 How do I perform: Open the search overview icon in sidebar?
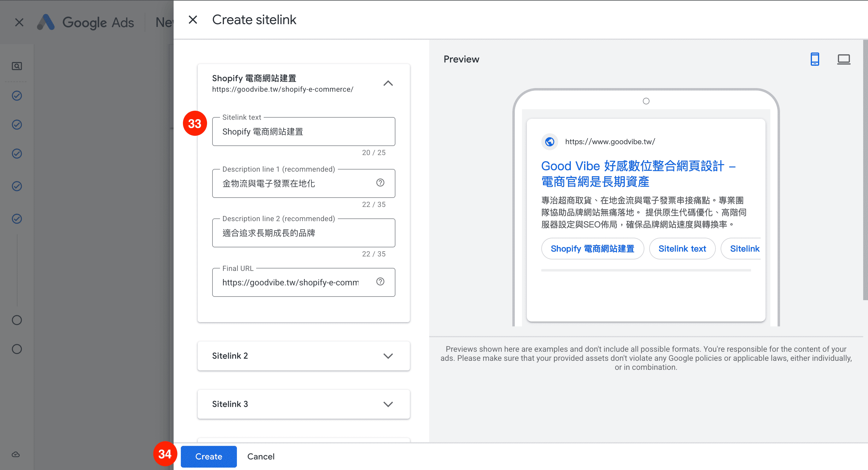(17, 66)
